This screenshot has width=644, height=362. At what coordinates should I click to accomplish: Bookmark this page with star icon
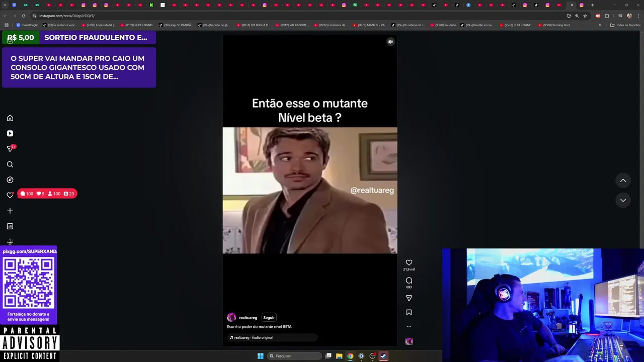click(585, 16)
